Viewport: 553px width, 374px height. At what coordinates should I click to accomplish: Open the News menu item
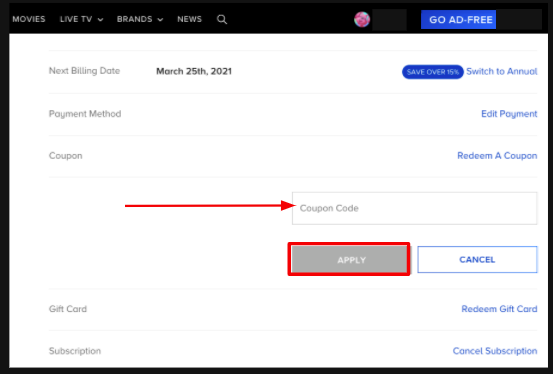189,19
